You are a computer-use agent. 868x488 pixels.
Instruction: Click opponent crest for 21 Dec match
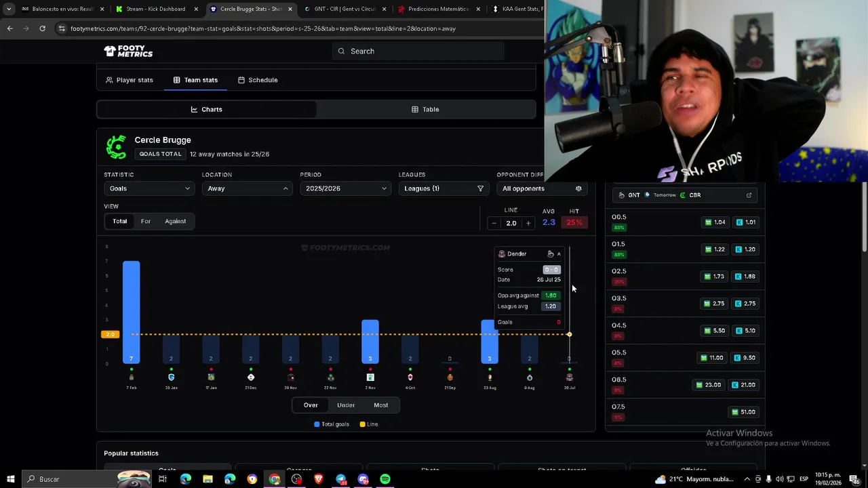pos(251,378)
